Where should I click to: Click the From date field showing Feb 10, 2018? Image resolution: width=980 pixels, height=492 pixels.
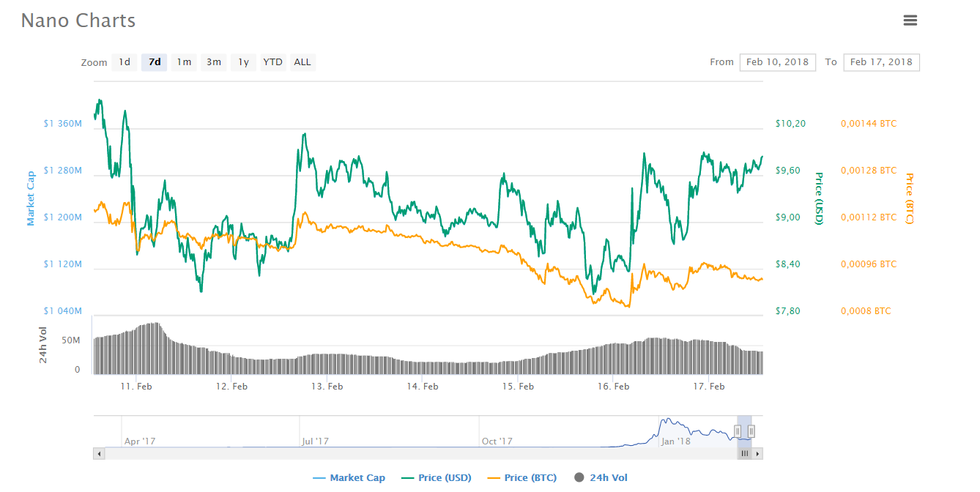click(x=777, y=62)
